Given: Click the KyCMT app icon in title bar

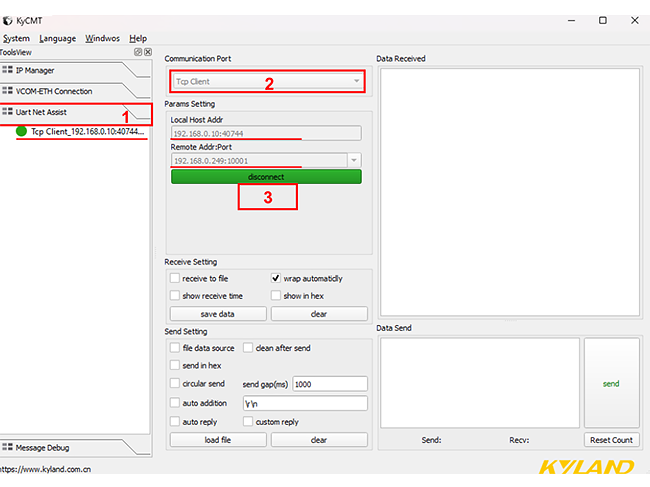Looking at the screenshot, I should 7,21.
